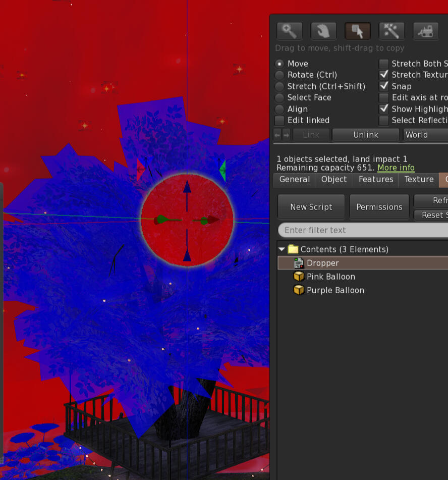The width and height of the screenshot is (448, 480).
Task: Enable the Edit linked checkbox
Action: [x=279, y=120]
